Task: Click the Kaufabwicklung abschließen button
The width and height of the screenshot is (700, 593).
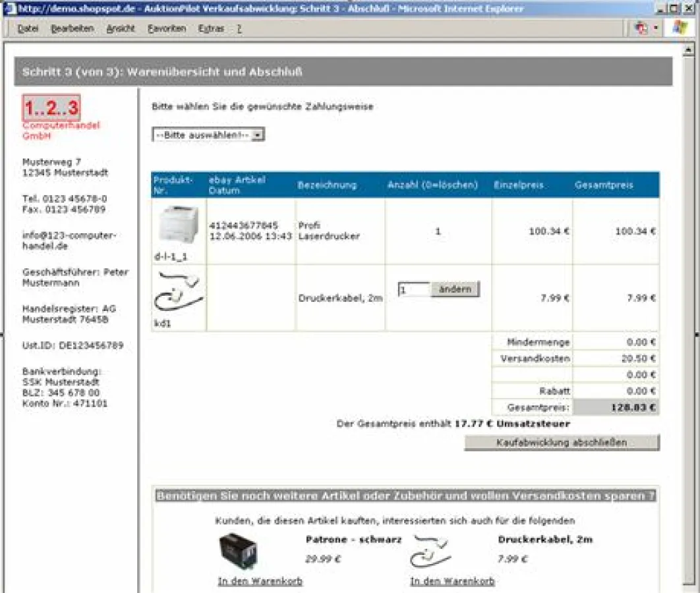Action: point(562,442)
